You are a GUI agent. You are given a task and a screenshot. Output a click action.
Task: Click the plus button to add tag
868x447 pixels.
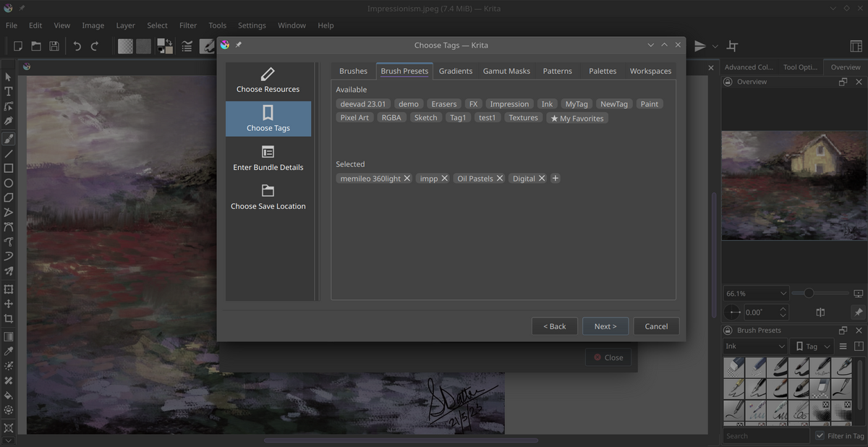click(x=556, y=178)
